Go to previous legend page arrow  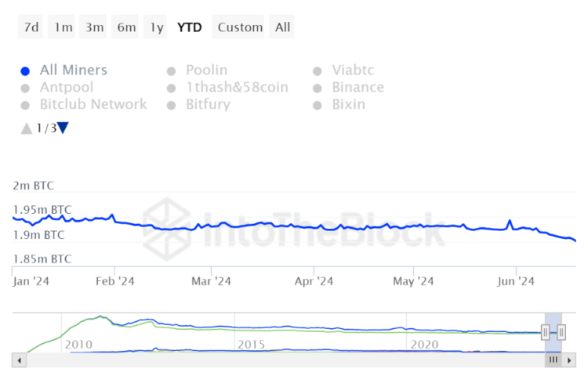[x=27, y=128]
